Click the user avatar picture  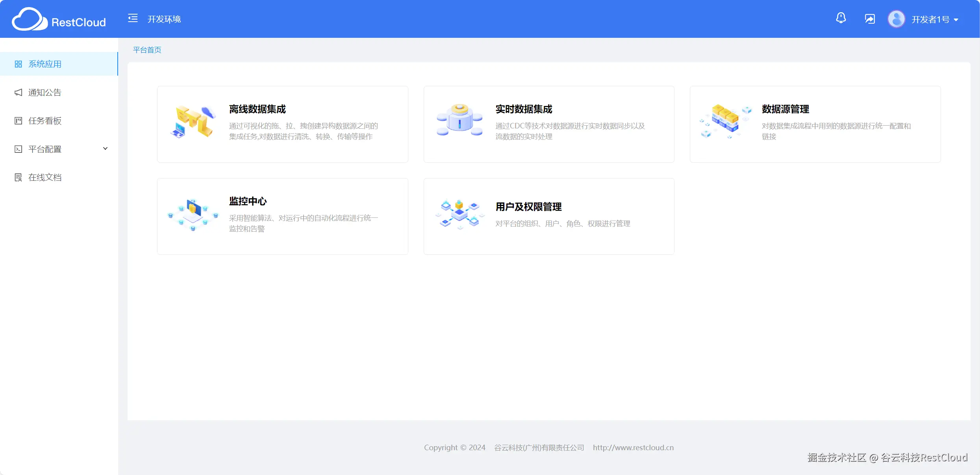[x=896, y=19]
